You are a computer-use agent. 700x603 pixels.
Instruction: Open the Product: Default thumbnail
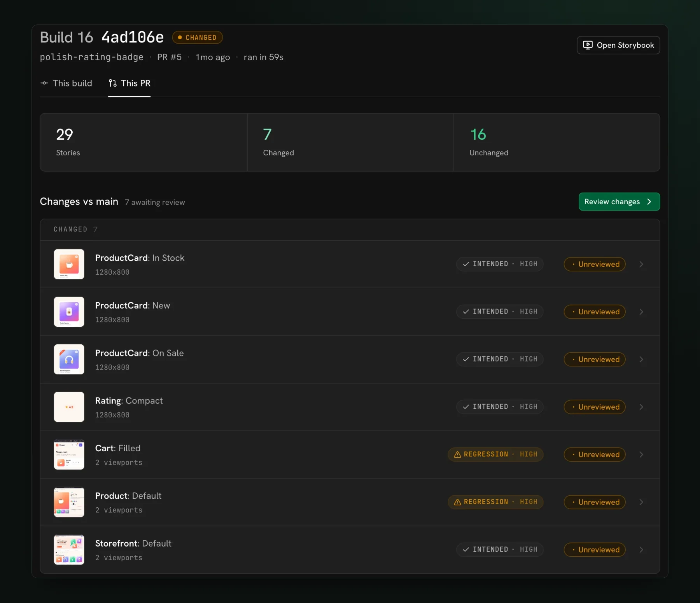click(x=69, y=502)
